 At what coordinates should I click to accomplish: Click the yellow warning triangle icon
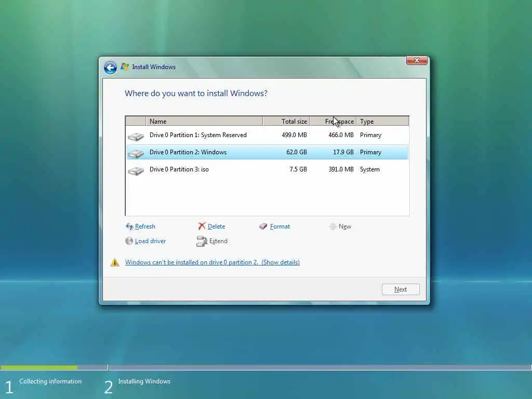[115, 262]
